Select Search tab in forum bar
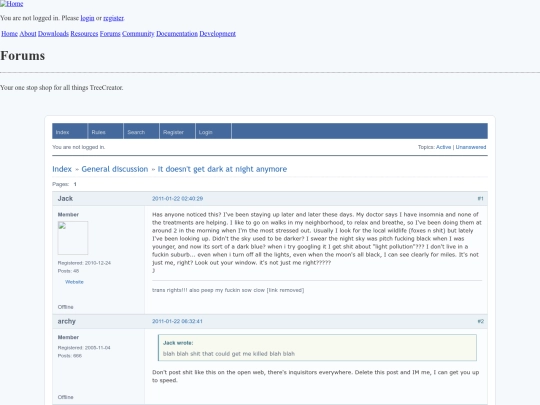The height and width of the screenshot is (405, 540). click(141, 131)
